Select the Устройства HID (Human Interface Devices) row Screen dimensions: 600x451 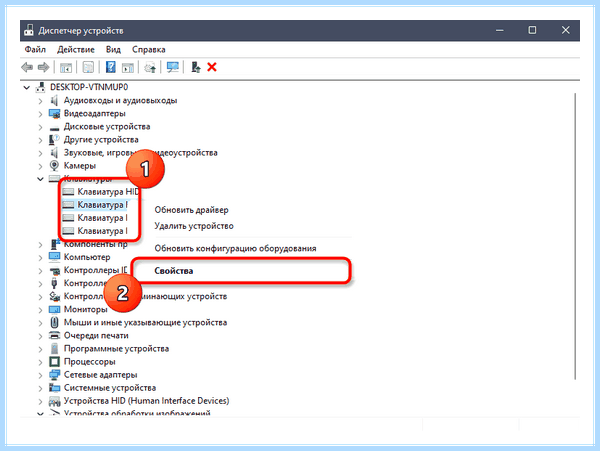coord(146,401)
